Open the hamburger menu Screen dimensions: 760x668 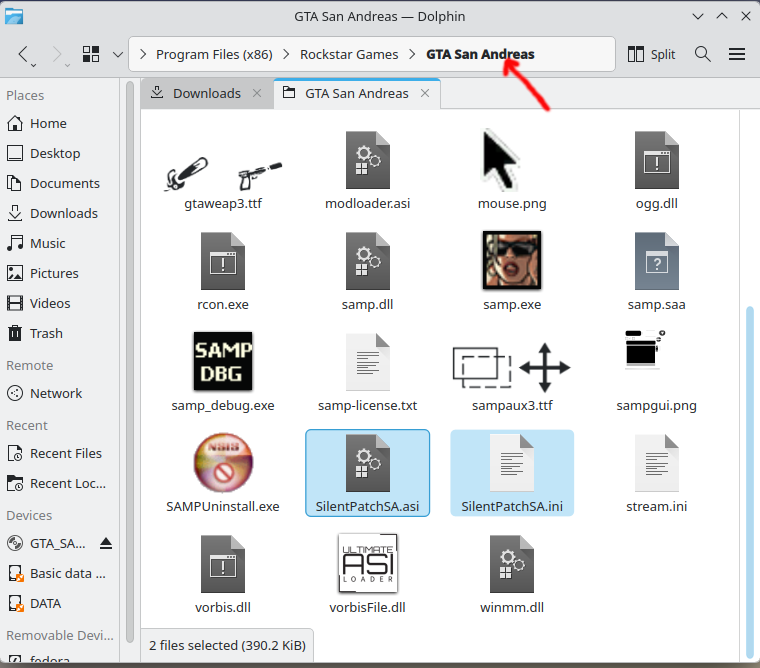737,54
